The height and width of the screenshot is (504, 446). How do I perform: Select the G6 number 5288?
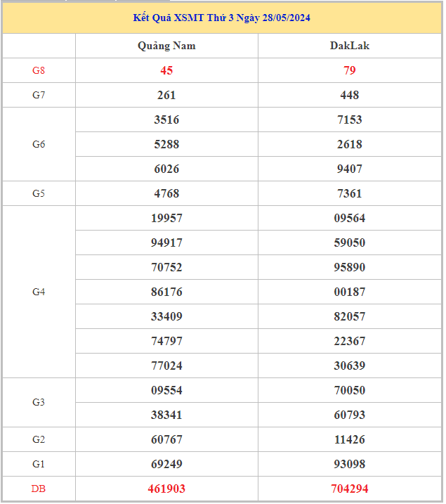[166, 144]
